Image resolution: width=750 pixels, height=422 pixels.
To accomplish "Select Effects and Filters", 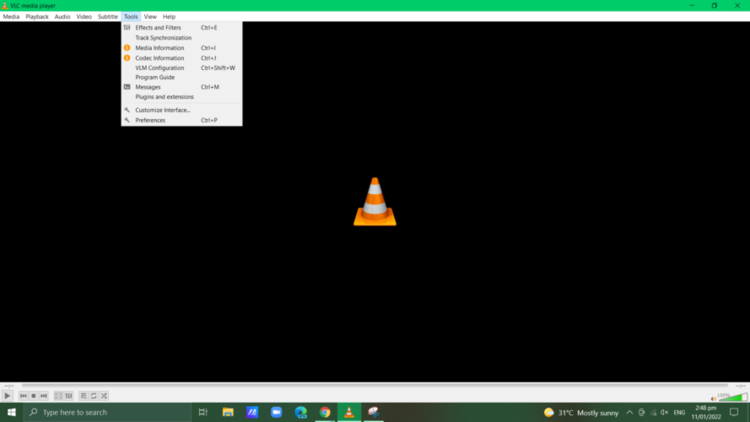I will [182, 28].
